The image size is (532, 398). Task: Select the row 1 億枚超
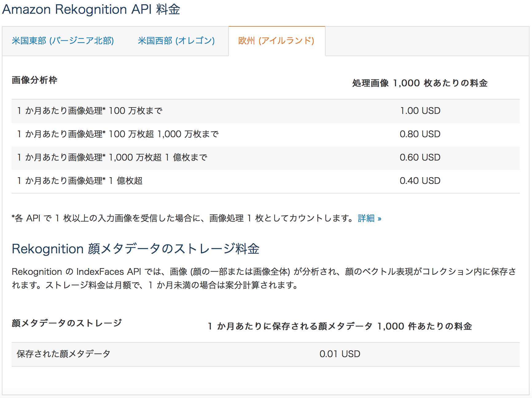pos(266,181)
